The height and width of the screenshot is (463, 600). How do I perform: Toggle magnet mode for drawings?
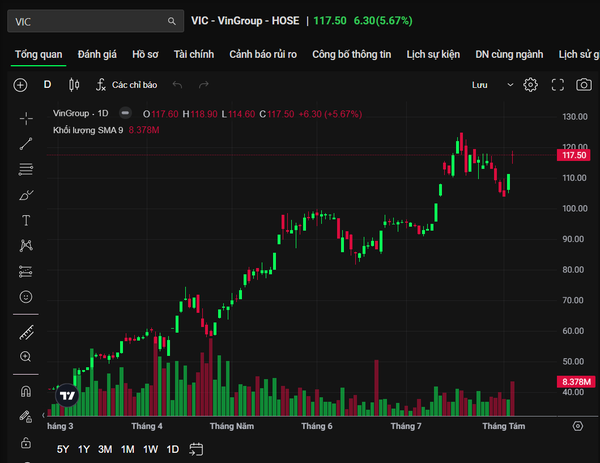(26, 391)
